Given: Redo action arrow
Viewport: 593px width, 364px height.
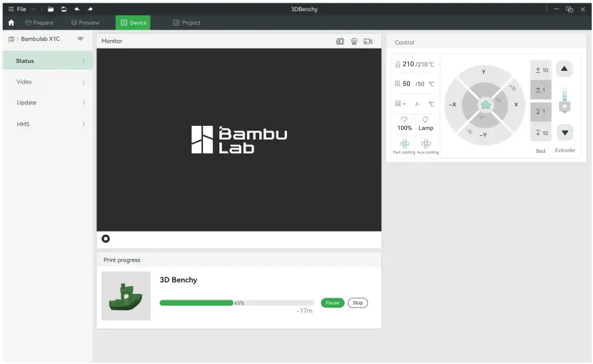Looking at the screenshot, I should coord(90,9).
